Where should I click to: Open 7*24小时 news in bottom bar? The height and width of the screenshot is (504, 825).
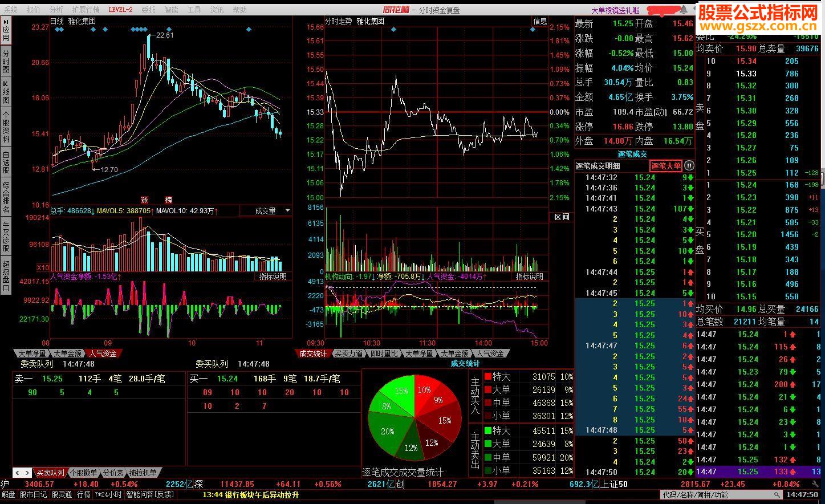click(x=108, y=494)
